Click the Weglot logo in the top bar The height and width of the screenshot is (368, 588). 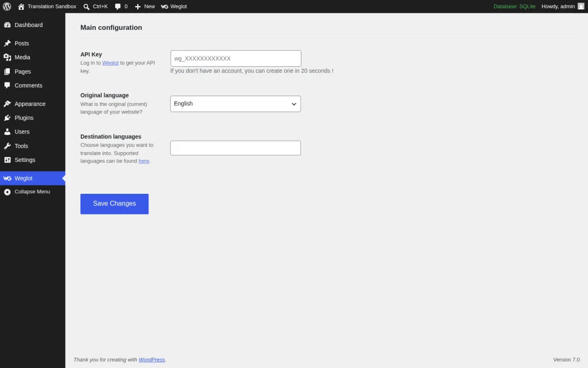click(164, 7)
